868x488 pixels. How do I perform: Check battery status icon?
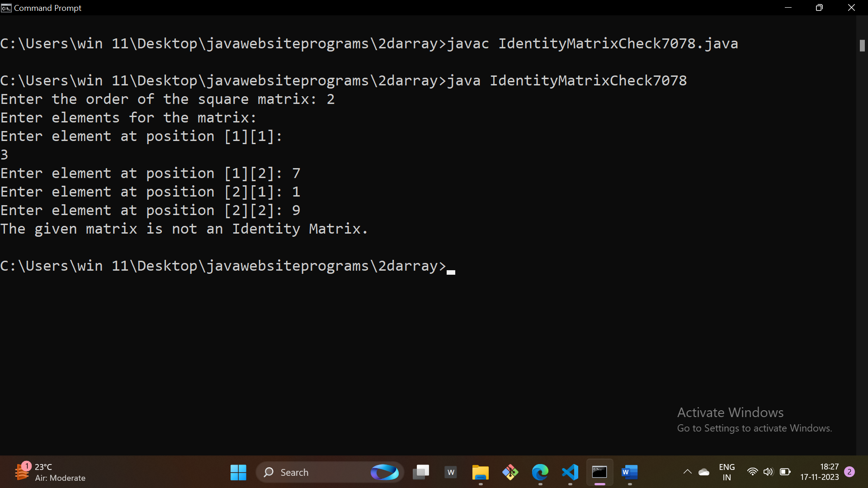click(x=785, y=472)
